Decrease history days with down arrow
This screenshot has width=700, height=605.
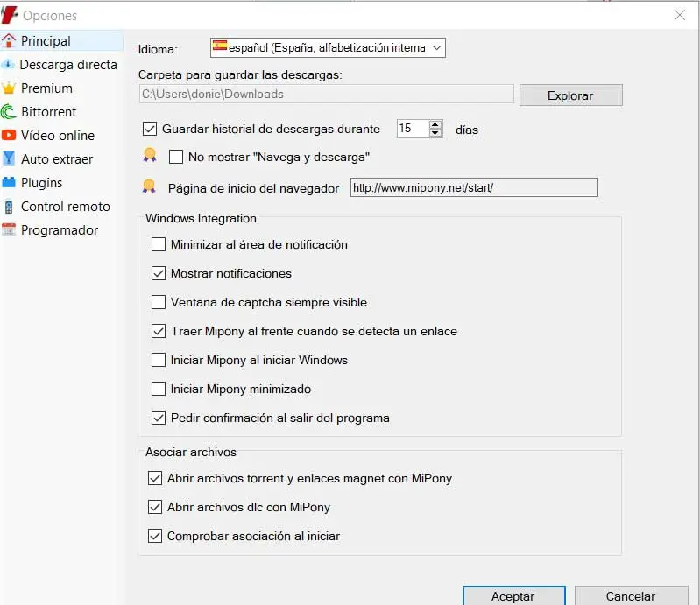(x=435, y=133)
